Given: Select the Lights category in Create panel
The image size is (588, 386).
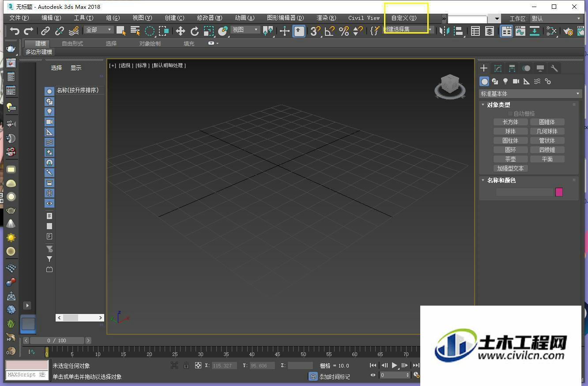Looking at the screenshot, I should click(x=505, y=81).
